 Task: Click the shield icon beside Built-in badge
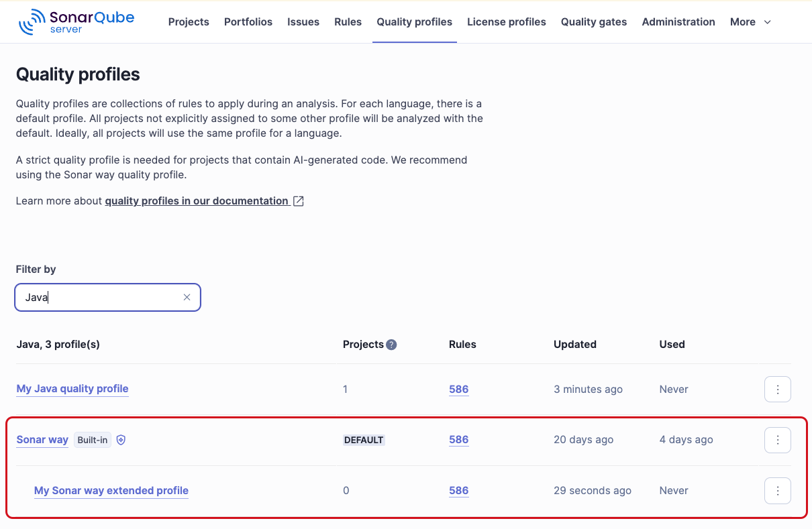click(x=121, y=440)
